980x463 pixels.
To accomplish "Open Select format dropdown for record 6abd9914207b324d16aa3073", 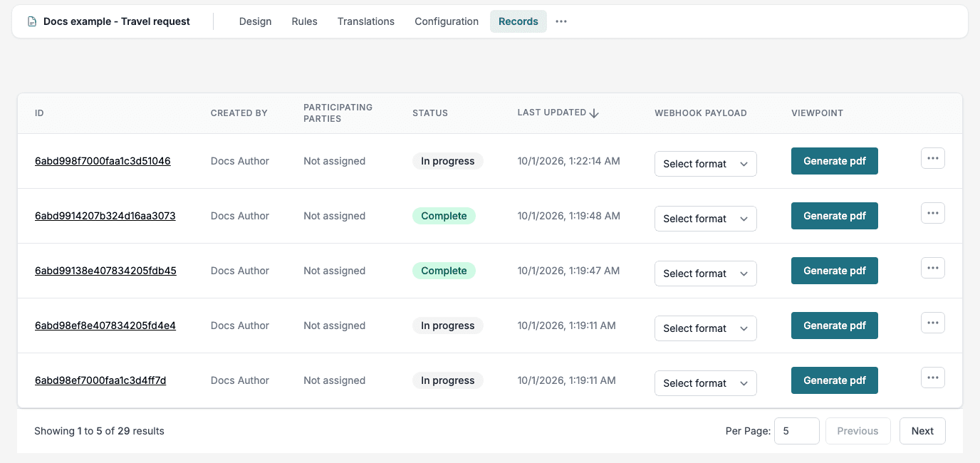I will [x=706, y=219].
